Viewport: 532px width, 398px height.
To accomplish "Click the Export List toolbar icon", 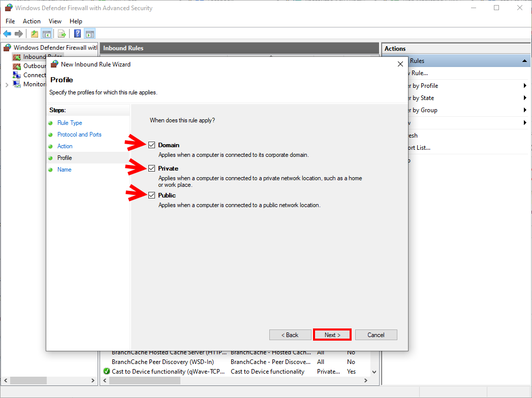I will (x=62, y=34).
